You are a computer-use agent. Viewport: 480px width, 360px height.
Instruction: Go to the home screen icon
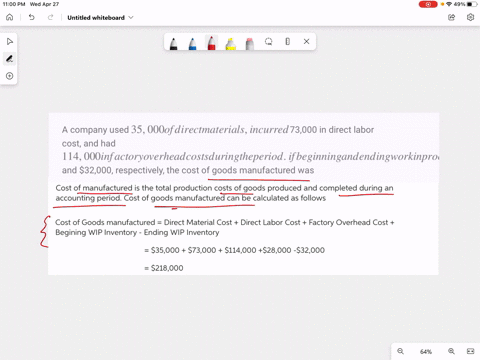click(x=10, y=17)
